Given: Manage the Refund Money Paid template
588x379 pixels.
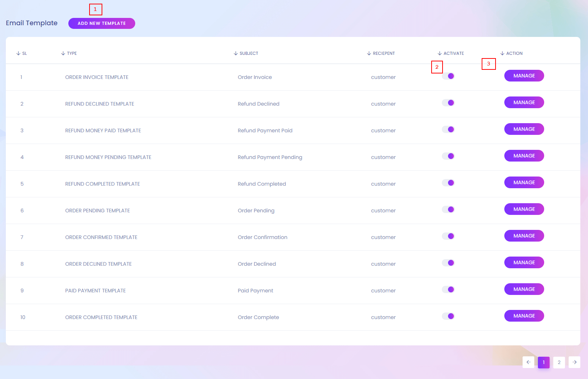Looking at the screenshot, I should click(524, 129).
